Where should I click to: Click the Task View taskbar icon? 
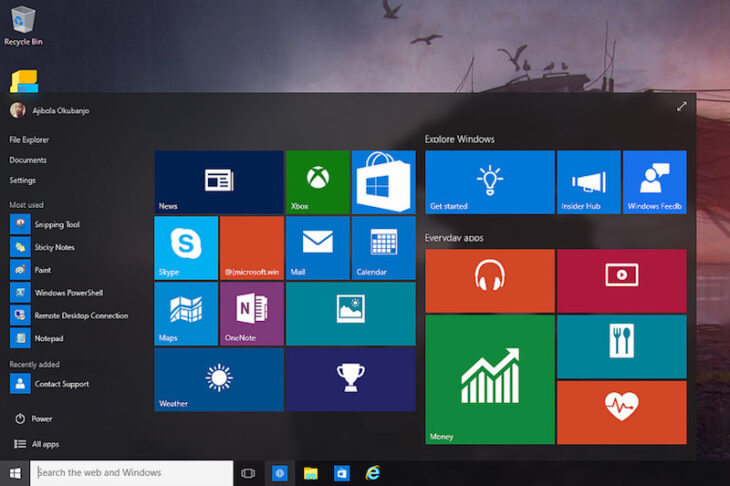(249, 473)
